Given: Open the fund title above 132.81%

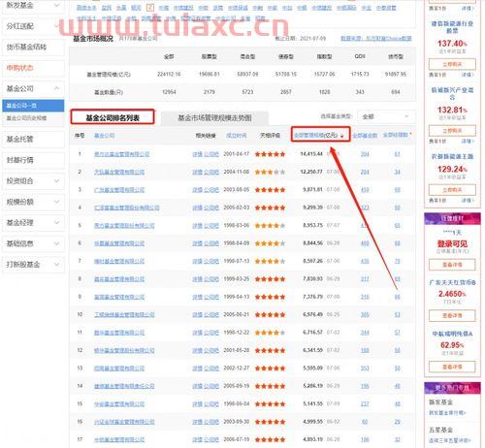Looking at the screenshot, I should point(452,93).
